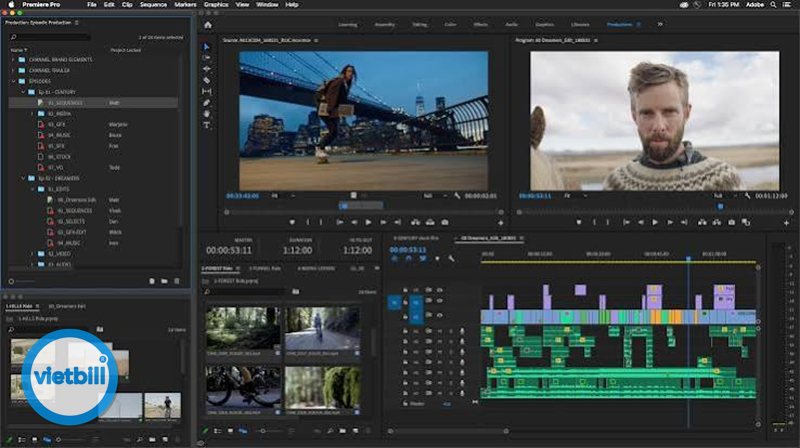Viewport: 800px width, 448px height.
Task: Collapse Ep 02 - DREAMERS folder
Action: tap(23, 178)
